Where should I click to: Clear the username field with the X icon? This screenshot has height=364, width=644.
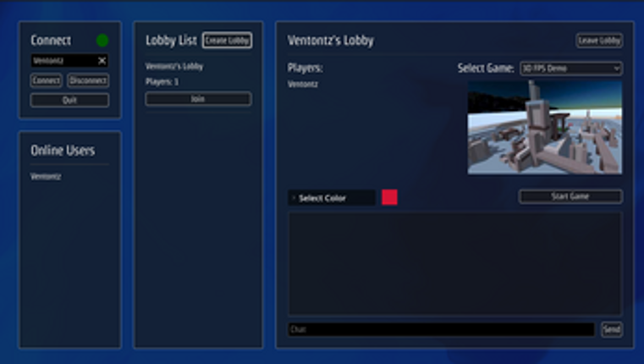point(102,61)
